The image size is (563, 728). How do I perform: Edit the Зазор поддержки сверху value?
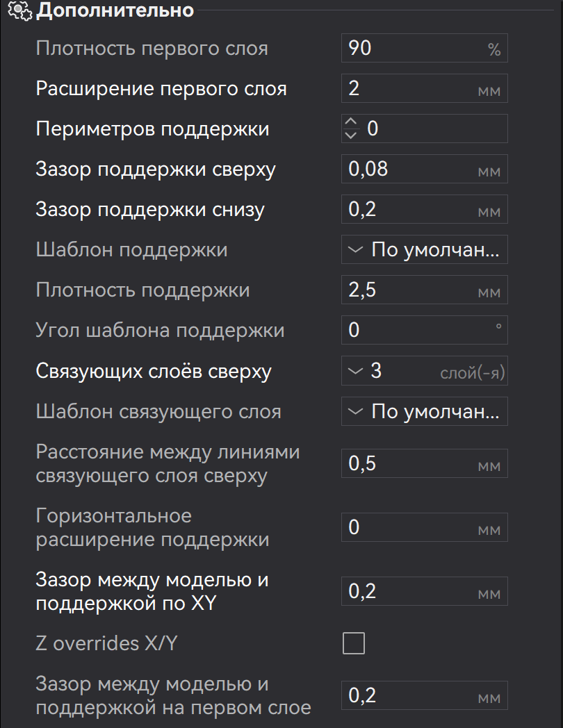424,169
